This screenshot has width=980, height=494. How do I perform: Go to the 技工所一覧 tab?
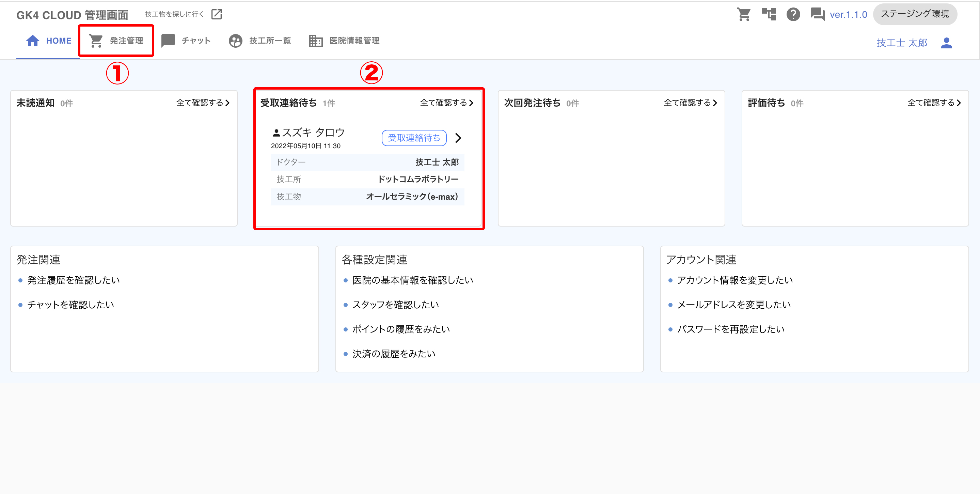[x=260, y=41]
